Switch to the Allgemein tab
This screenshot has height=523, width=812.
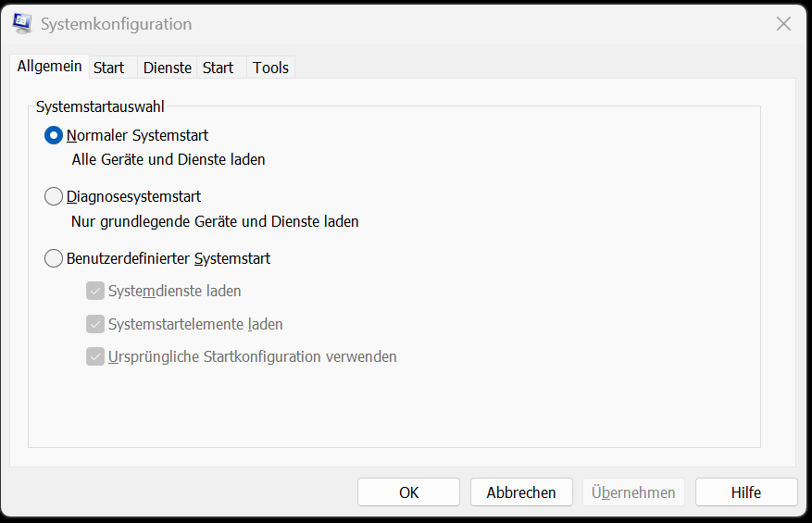coord(49,67)
